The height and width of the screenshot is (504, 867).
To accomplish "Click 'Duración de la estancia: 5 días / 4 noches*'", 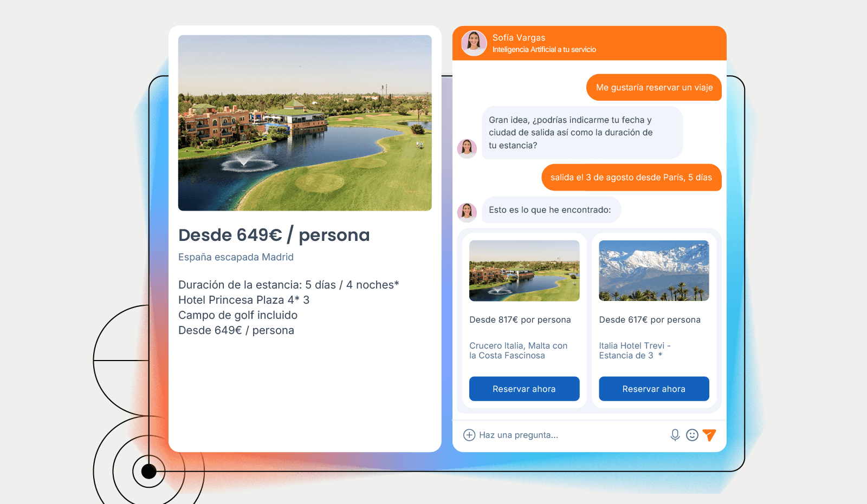I will [288, 285].
